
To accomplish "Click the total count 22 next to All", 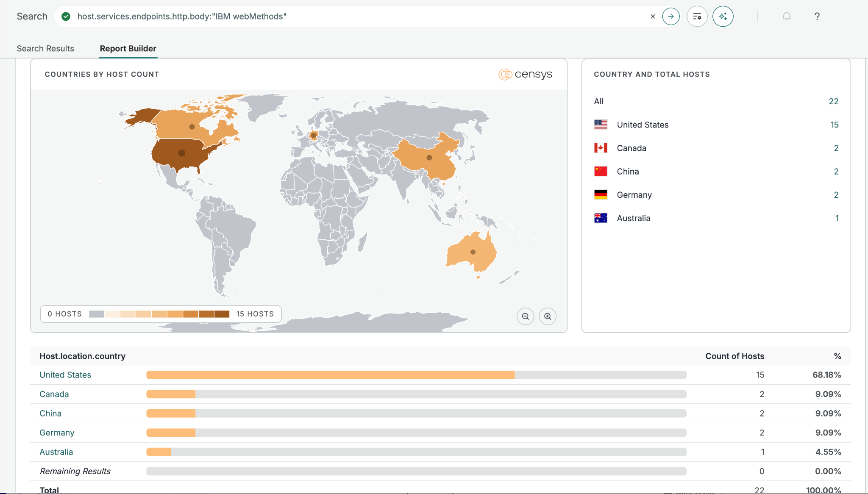I will click(834, 101).
